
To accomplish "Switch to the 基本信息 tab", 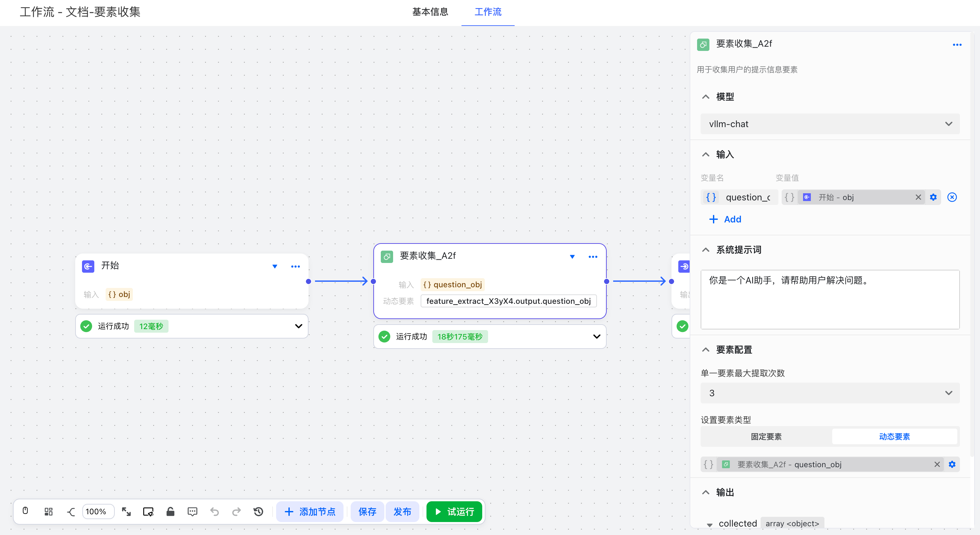I will [x=430, y=12].
